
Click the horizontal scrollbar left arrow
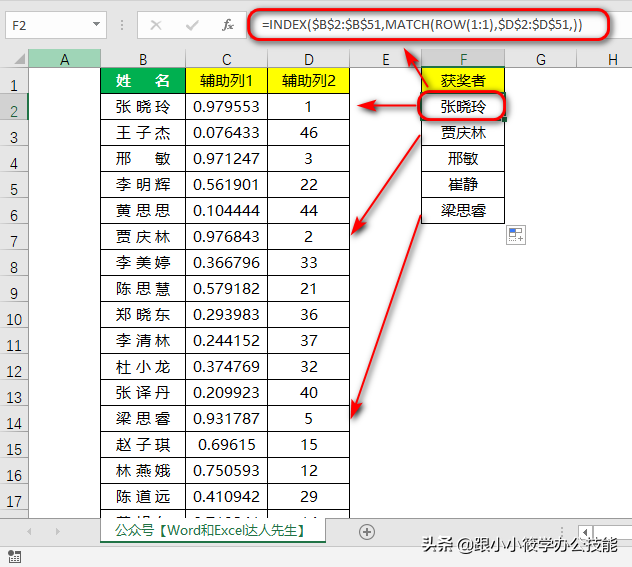585,532
